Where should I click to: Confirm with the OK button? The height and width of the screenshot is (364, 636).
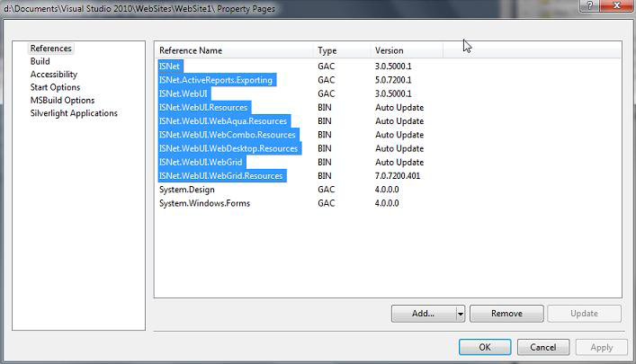[485, 348]
